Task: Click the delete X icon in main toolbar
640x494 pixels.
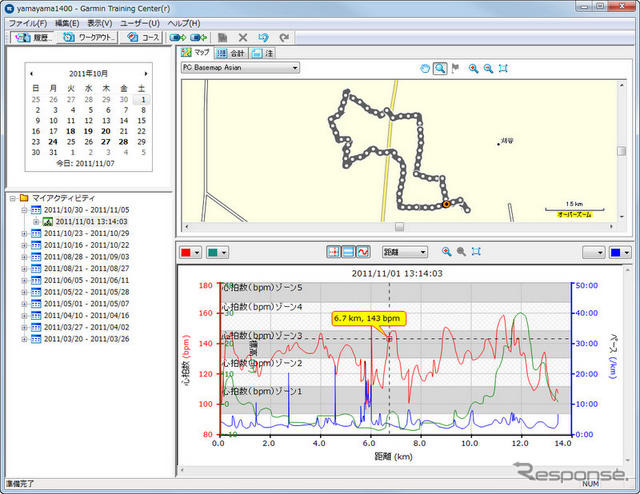Action: pos(243,37)
